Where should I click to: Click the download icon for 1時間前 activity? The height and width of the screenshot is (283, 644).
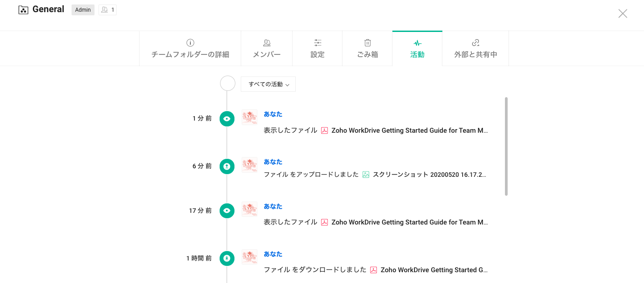(x=227, y=258)
